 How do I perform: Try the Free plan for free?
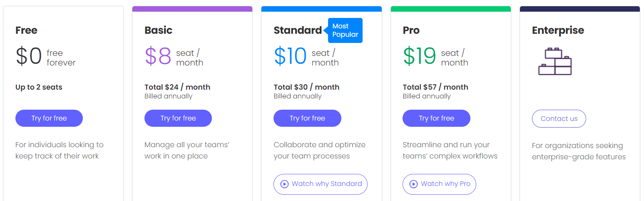(49, 118)
